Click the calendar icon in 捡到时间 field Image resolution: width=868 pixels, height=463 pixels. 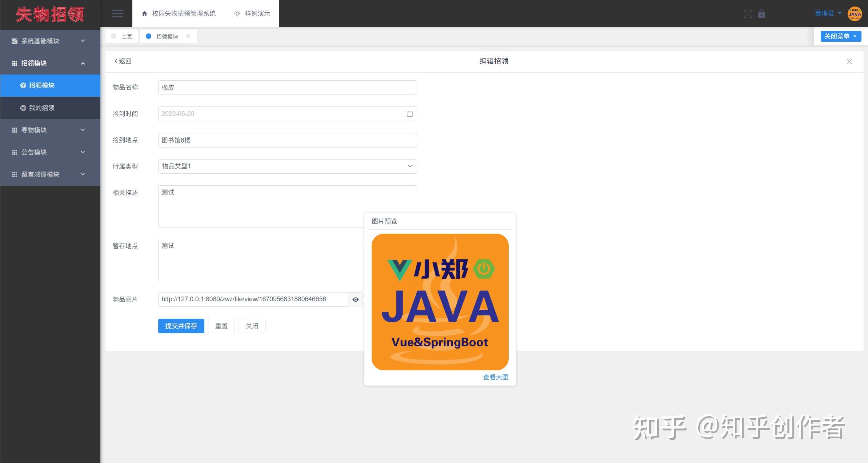click(x=409, y=114)
